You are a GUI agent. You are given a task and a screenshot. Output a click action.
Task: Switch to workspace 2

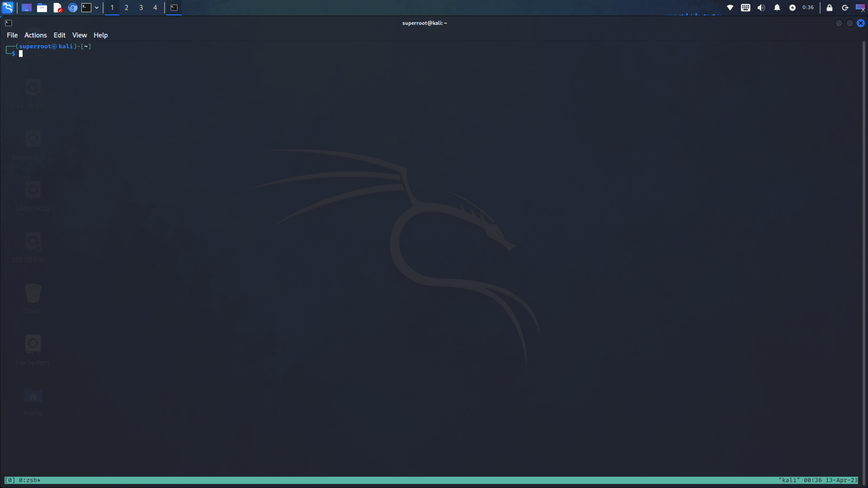(127, 8)
